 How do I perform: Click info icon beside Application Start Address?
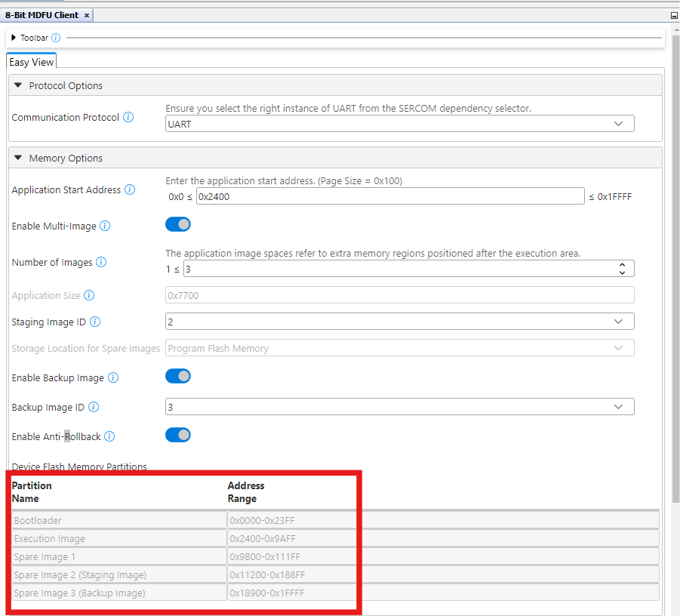coord(130,190)
